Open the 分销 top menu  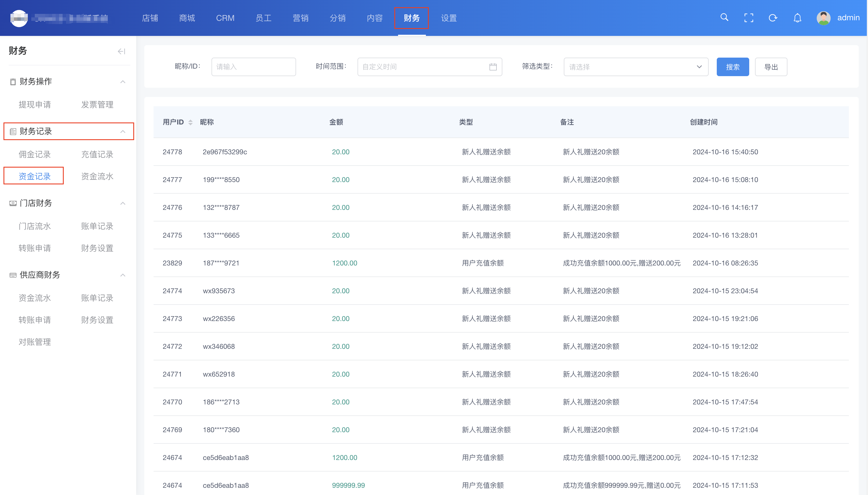(338, 18)
